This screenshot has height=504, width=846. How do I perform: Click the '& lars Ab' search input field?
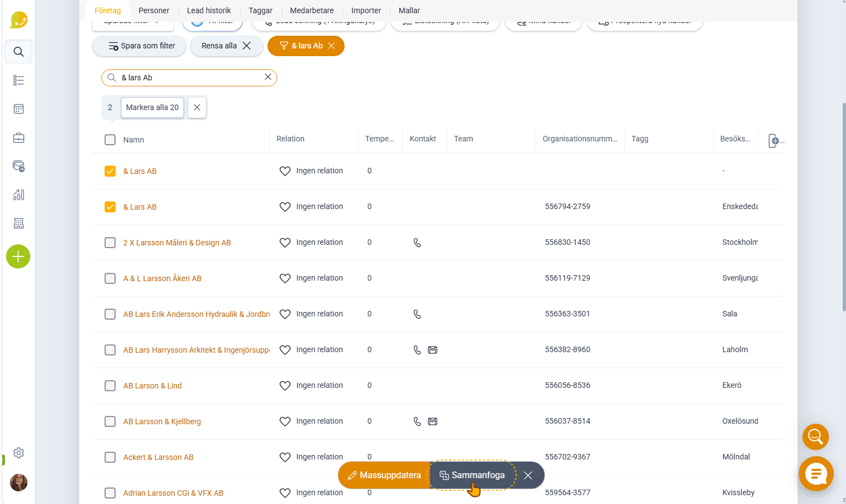pyautogui.click(x=189, y=78)
